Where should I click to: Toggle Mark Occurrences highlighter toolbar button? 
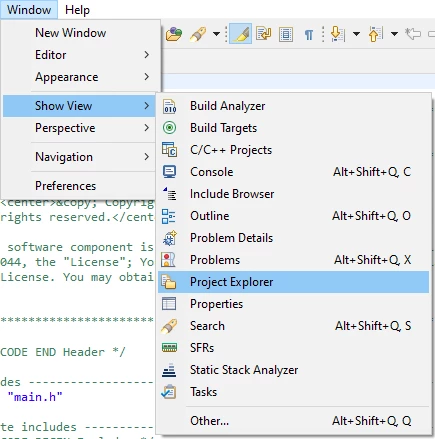click(240, 34)
